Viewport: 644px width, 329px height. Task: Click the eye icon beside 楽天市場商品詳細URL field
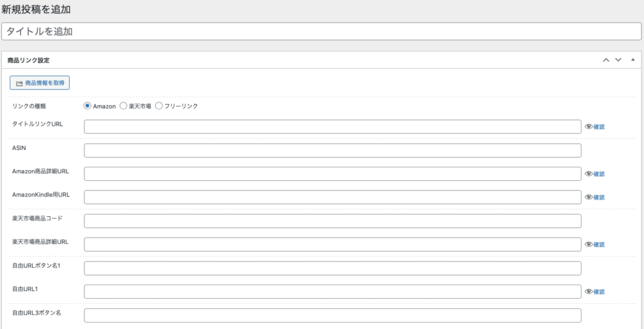point(588,245)
